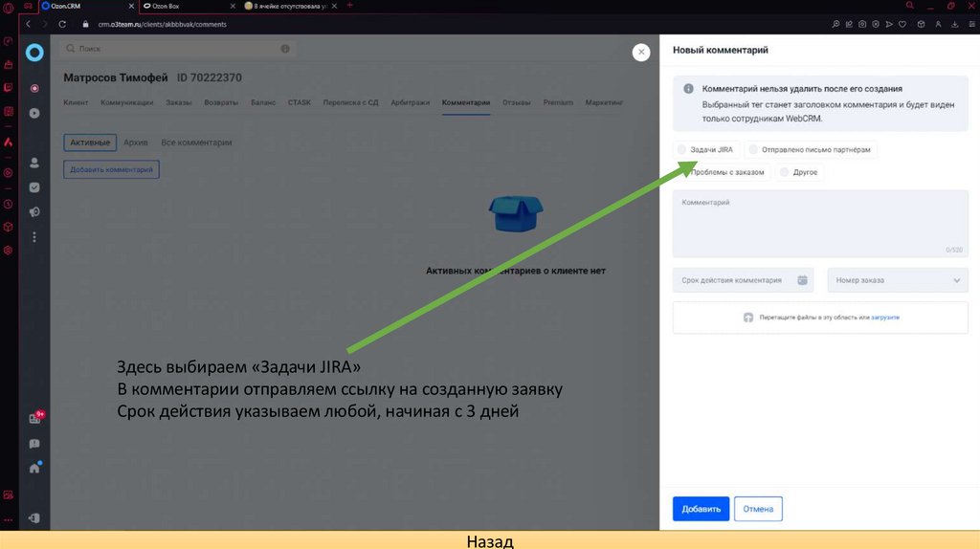
Task: Close the new comment panel with X
Action: (640, 53)
